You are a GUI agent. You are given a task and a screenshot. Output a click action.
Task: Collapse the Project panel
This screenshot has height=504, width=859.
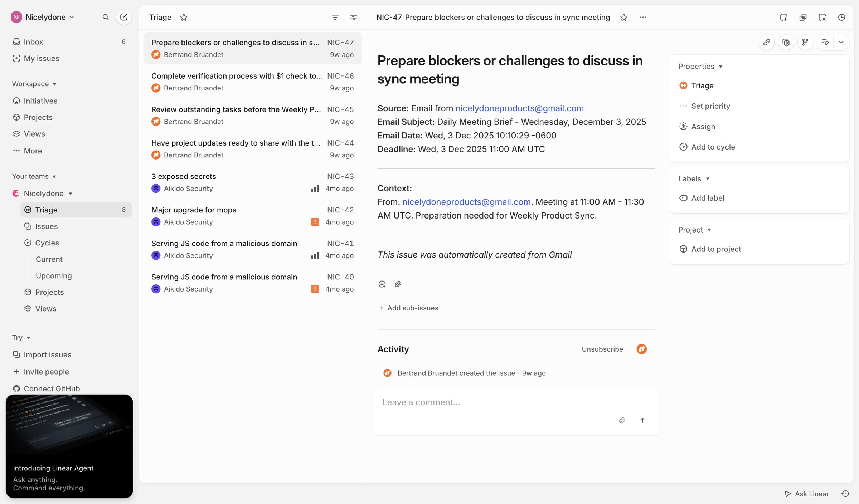[x=695, y=230]
